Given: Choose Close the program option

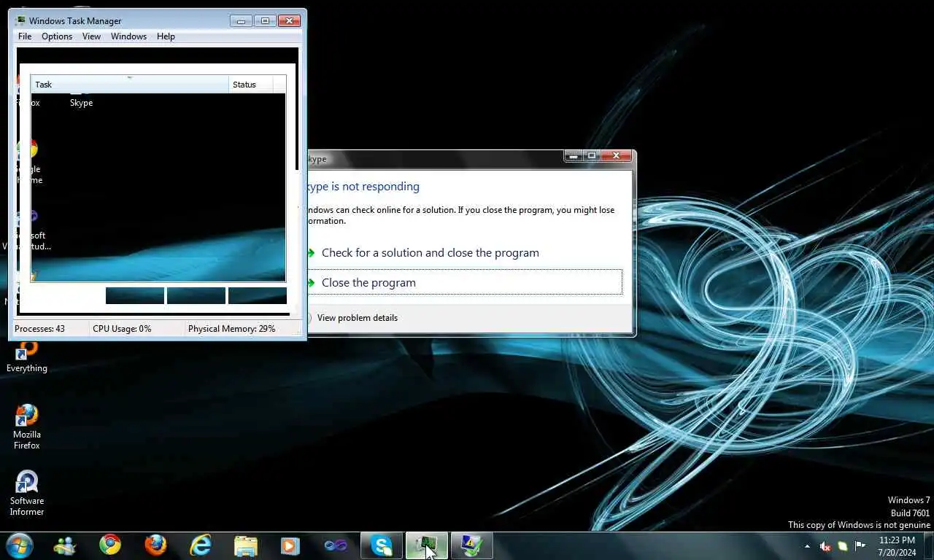Looking at the screenshot, I should pos(465,283).
